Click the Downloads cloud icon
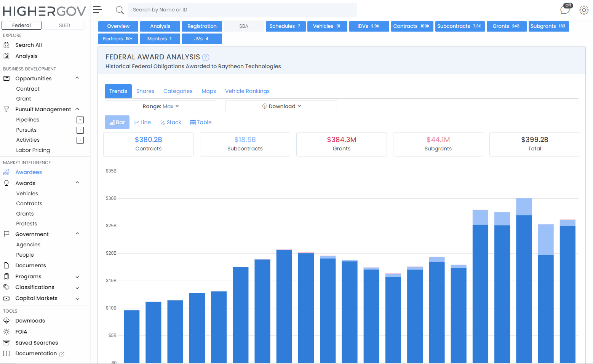This screenshot has width=593, height=364. pos(6,321)
